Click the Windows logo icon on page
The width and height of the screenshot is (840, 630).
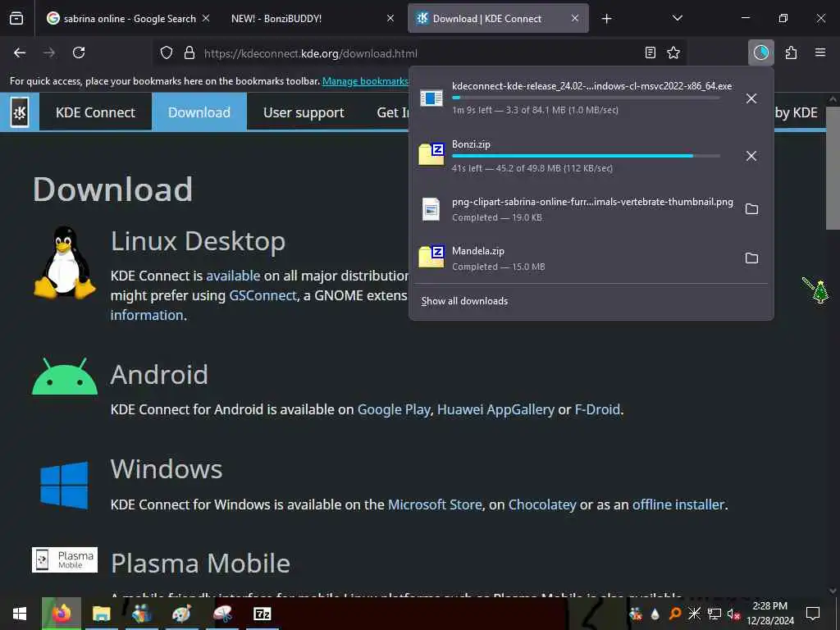(64, 486)
